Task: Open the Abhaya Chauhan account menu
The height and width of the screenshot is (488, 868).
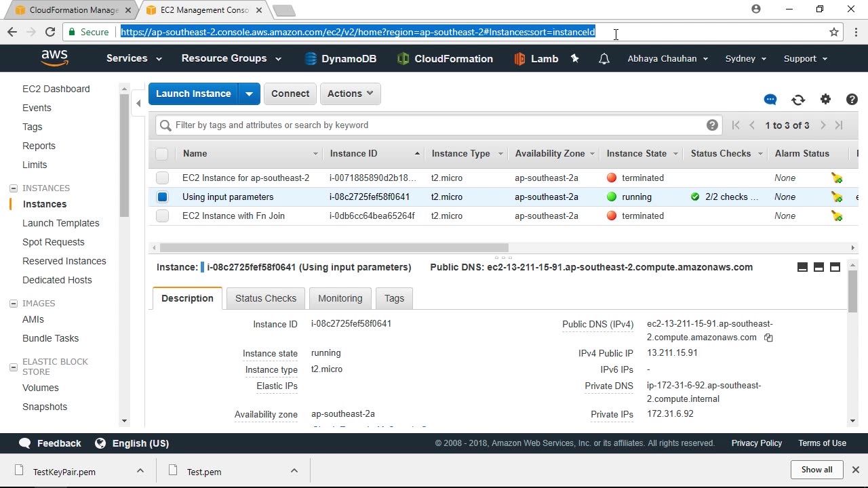Action: click(668, 59)
